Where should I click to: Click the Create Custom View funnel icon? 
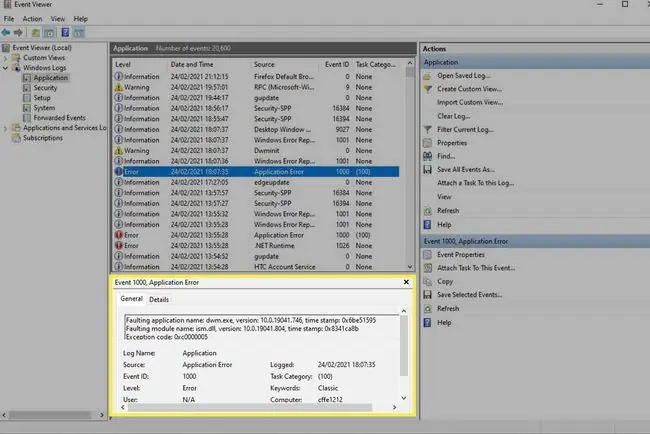click(427, 89)
